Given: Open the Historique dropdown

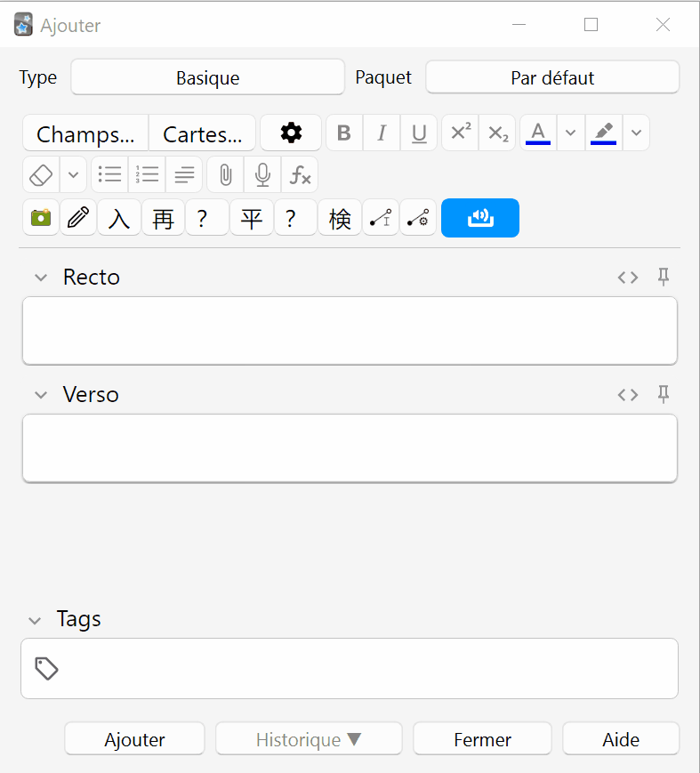Looking at the screenshot, I should pos(309,739).
